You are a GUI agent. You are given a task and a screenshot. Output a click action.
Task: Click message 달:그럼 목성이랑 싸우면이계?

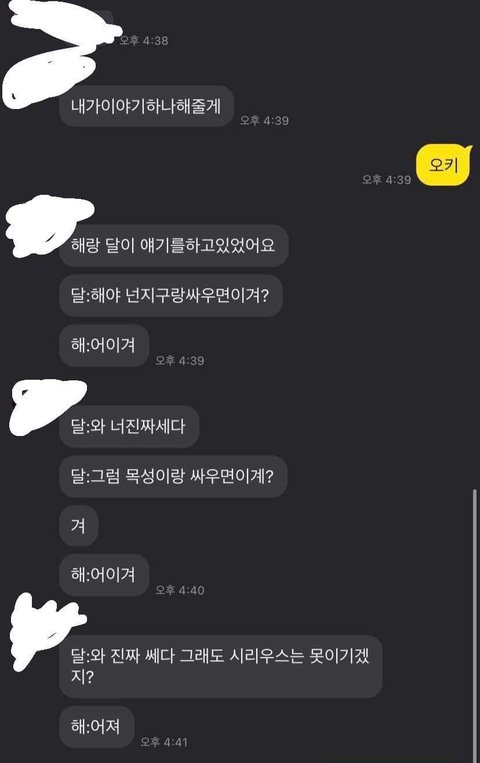173,476
